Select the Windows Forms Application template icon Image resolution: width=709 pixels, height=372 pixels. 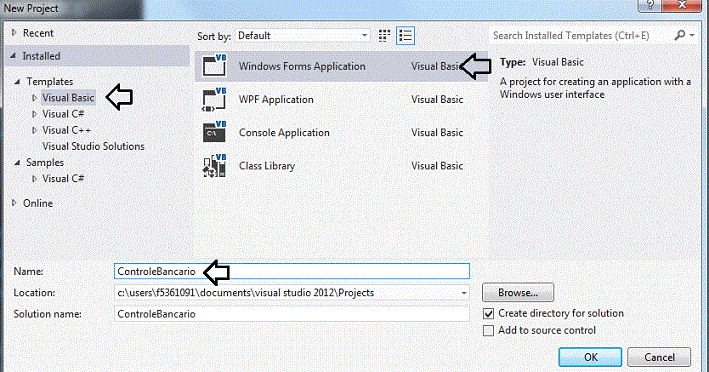(214, 66)
